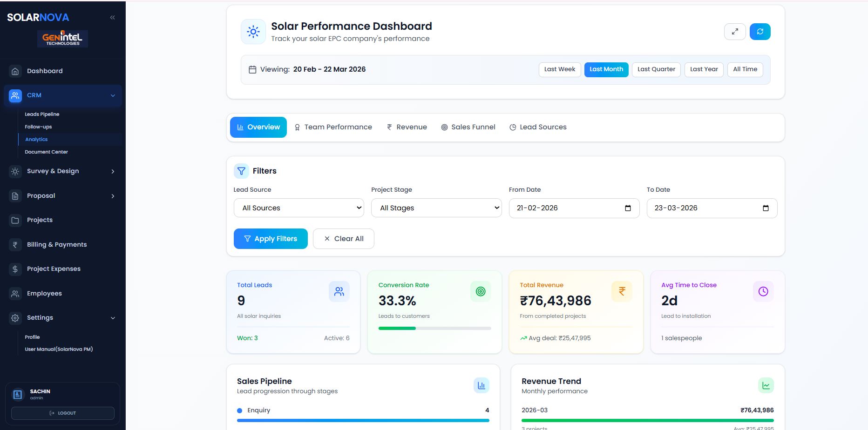Open Leads Pipeline in the CRM submenu
The width and height of the screenshot is (868, 430).
[x=42, y=114]
